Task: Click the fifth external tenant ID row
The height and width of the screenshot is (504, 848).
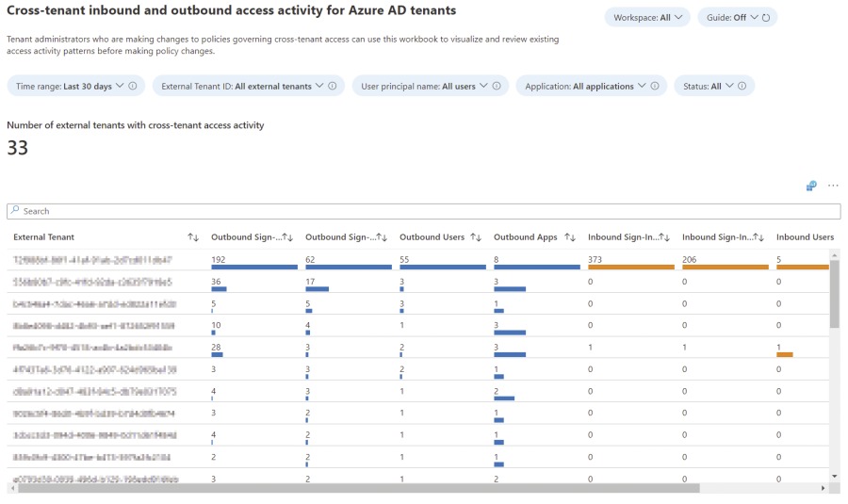Action: click(92, 348)
